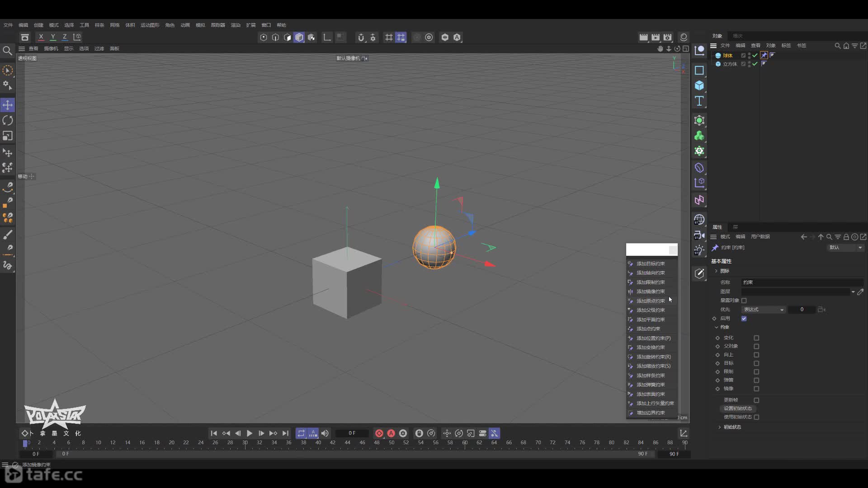Enable the 目标 constraint checkbox
Screen dimensions: 868x488
click(756, 363)
